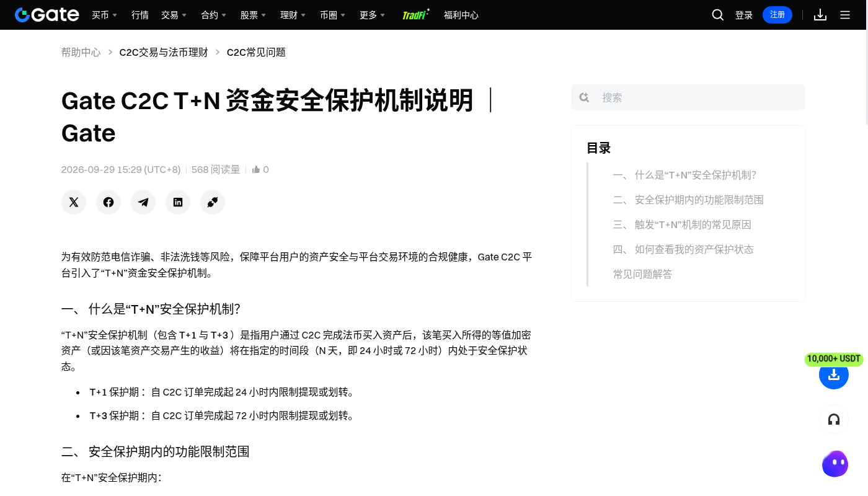Expand the 更多 dropdown menu
This screenshot has height=496, width=868.
[x=372, y=15]
